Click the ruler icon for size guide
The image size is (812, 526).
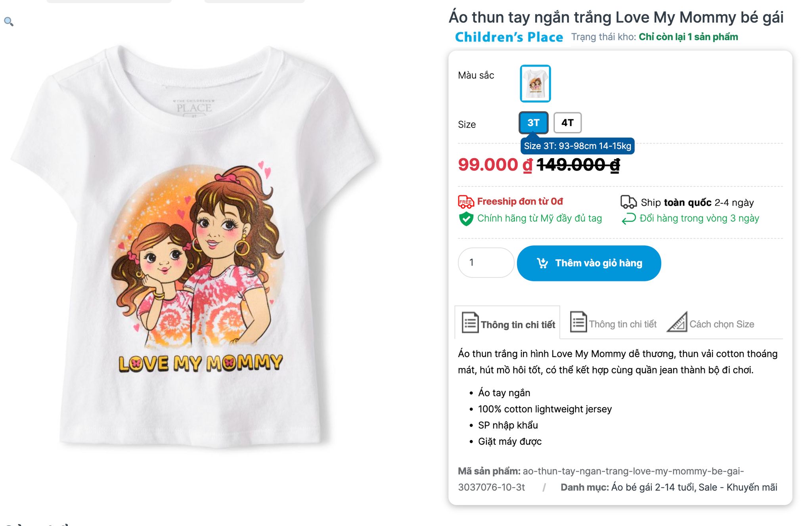click(677, 322)
